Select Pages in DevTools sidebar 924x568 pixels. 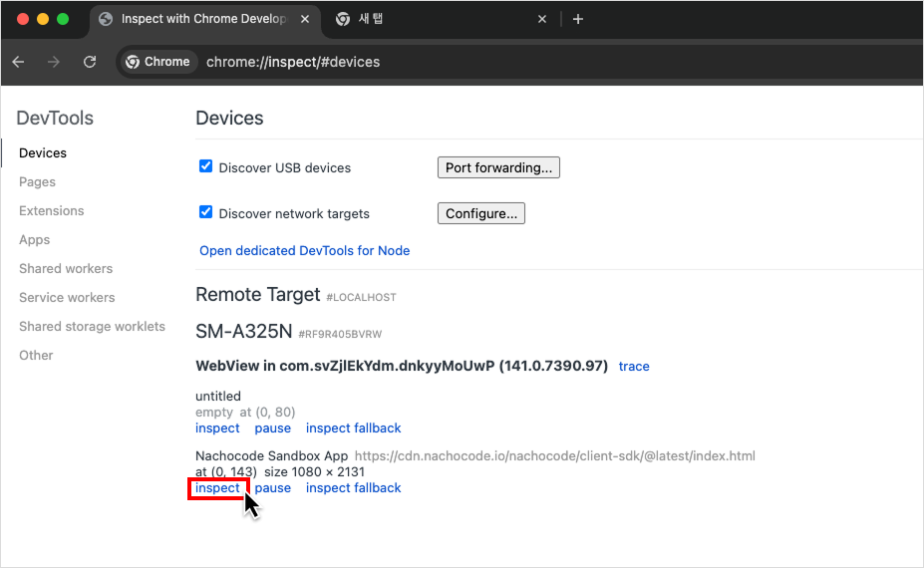(x=37, y=182)
